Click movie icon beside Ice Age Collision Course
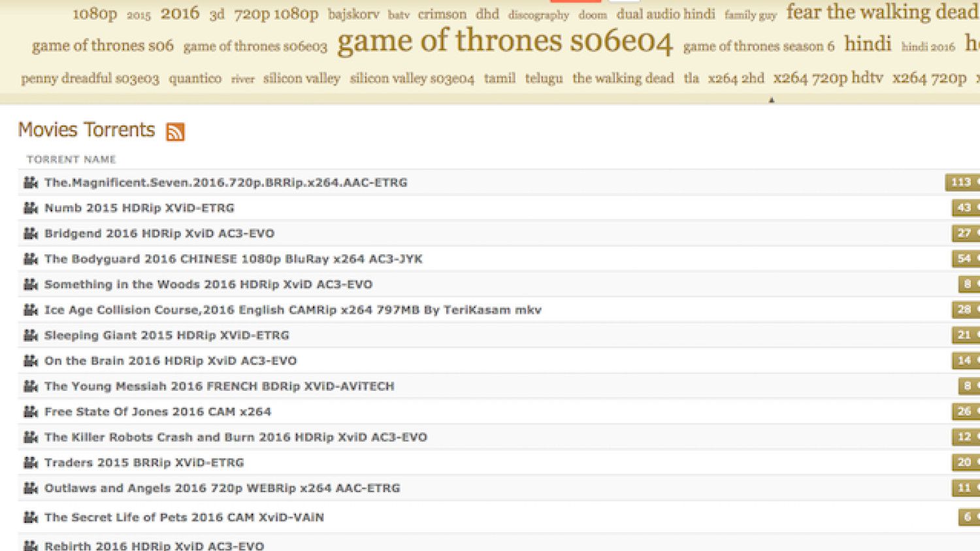The image size is (980, 551). 31,310
